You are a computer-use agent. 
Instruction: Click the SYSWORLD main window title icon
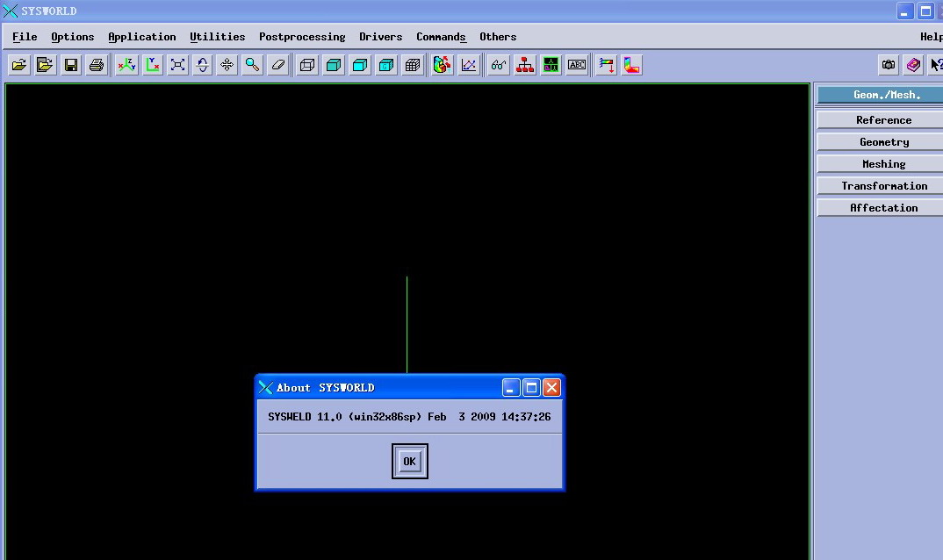pos(10,11)
